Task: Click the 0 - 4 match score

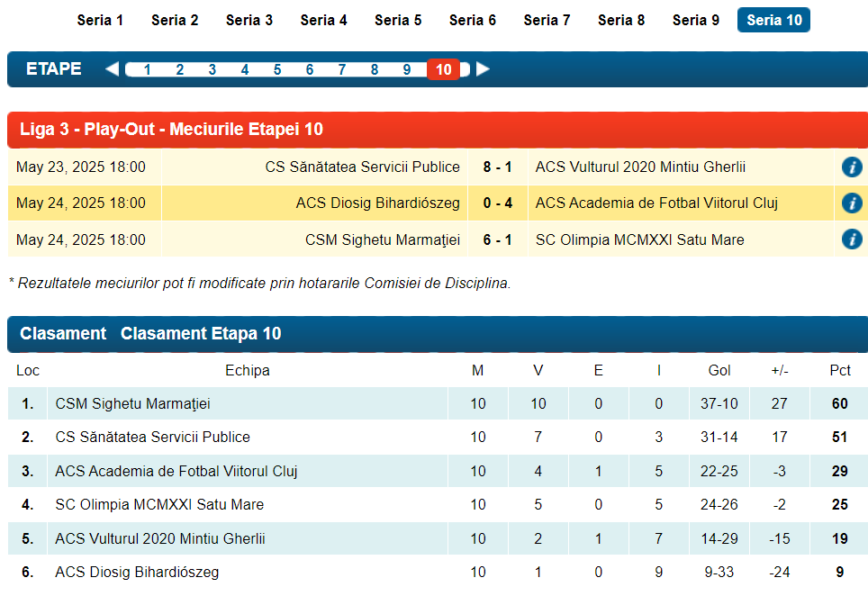Action: click(497, 203)
